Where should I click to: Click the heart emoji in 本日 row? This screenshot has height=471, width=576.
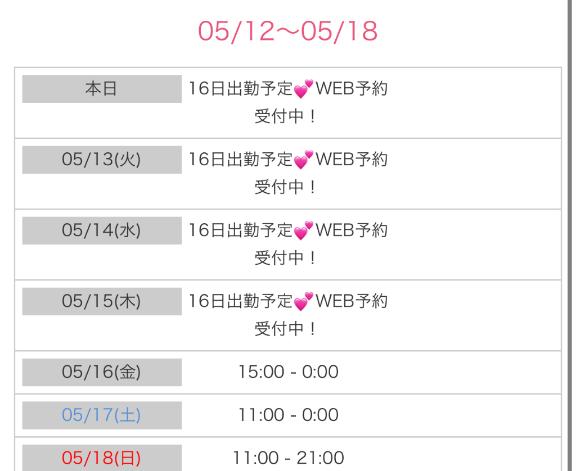point(303,89)
